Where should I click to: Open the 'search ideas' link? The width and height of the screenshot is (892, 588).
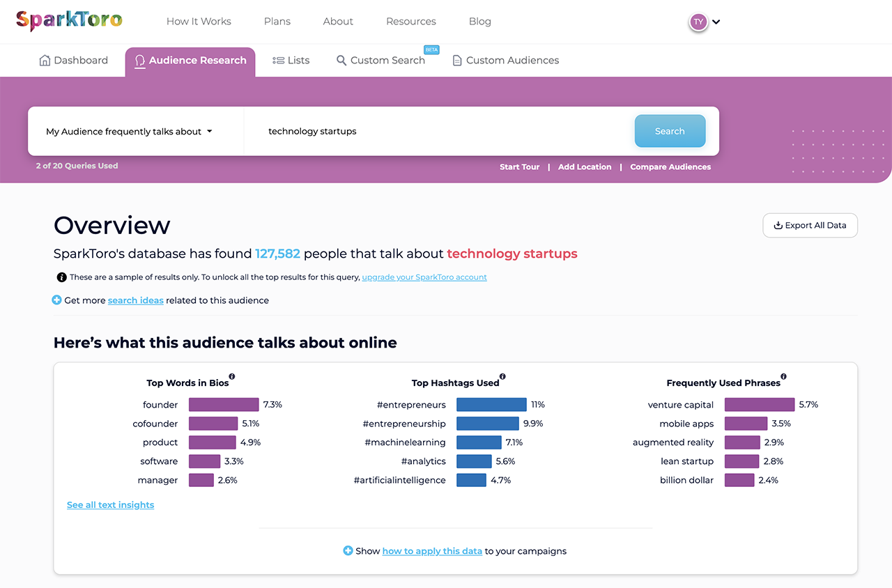click(136, 300)
